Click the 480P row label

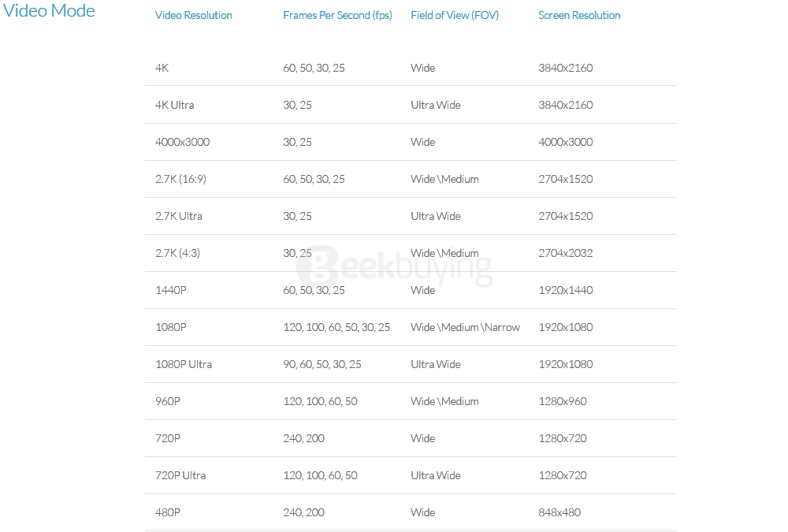coord(168,512)
